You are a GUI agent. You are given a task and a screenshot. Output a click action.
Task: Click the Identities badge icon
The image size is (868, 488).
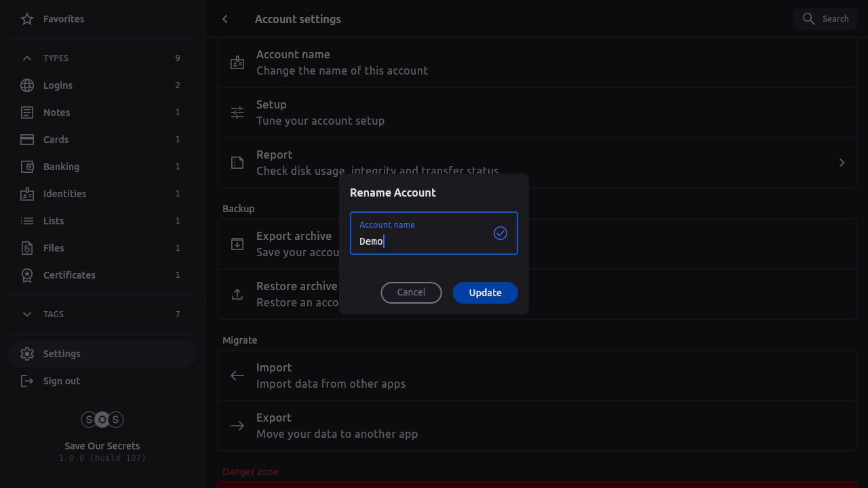click(27, 194)
